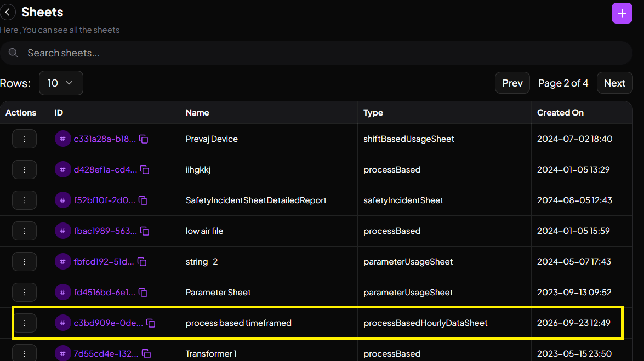This screenshot has height=361, width=644.
Task: Open sheet ID link fd4516bd-6e1...
Action: point(104,293)
